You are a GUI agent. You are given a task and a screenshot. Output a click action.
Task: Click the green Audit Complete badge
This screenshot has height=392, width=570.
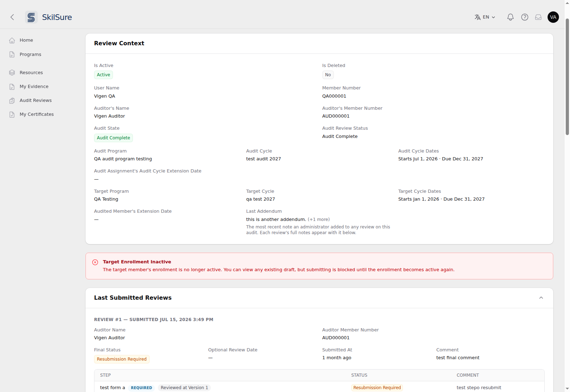[x=113, y=138]
